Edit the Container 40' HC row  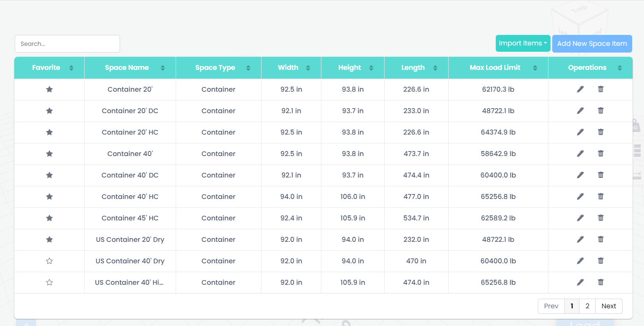[x=580, y=196]
